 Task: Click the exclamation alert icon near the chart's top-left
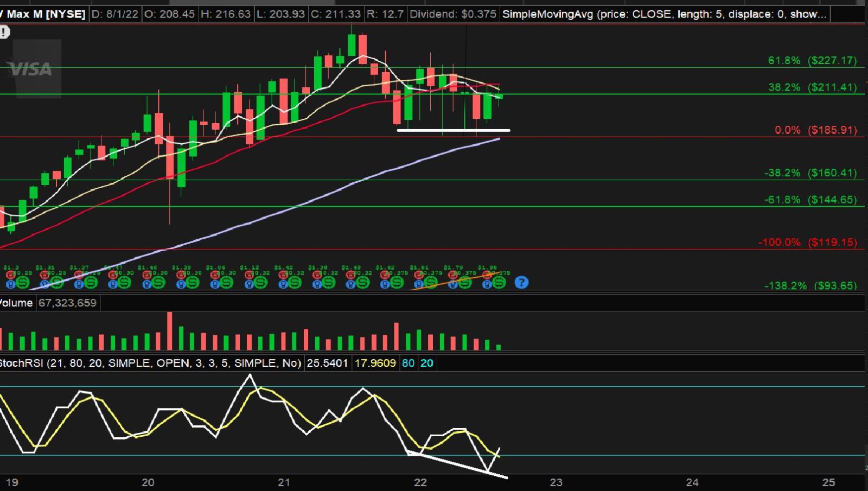click(4, 32)
